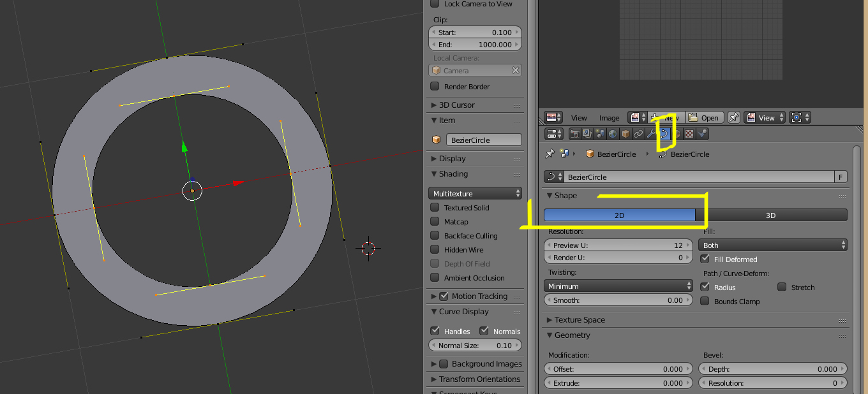868x394 pixels.
Task: Adjust the Normal Size slider
Action: [474, 346]
